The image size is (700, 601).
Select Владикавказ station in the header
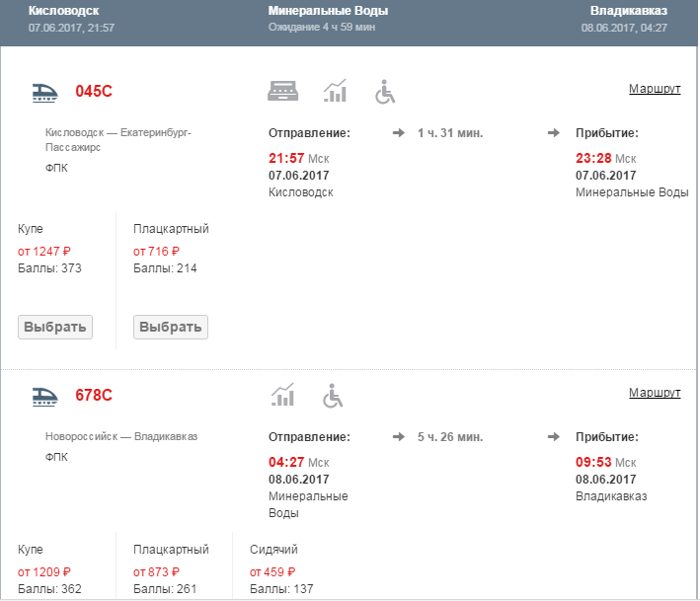(629, 11)
